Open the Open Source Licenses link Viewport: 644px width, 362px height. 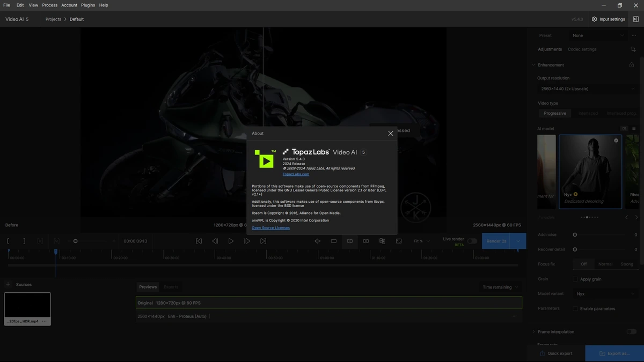point(270,228)
